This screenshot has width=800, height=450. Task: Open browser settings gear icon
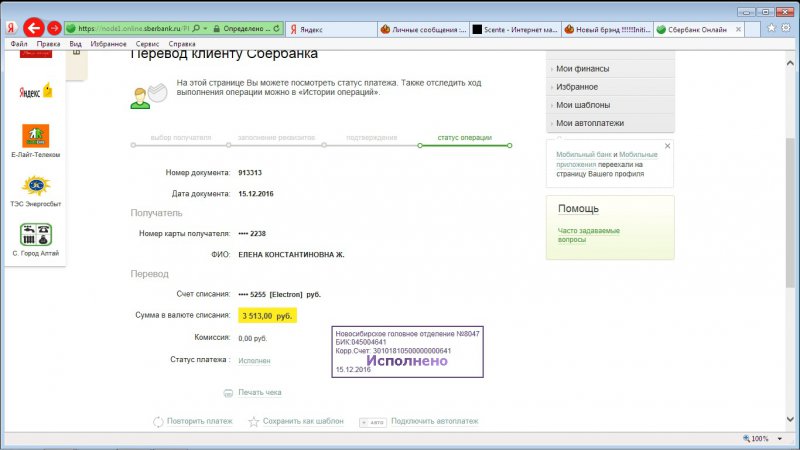click(x=786, y=28)
